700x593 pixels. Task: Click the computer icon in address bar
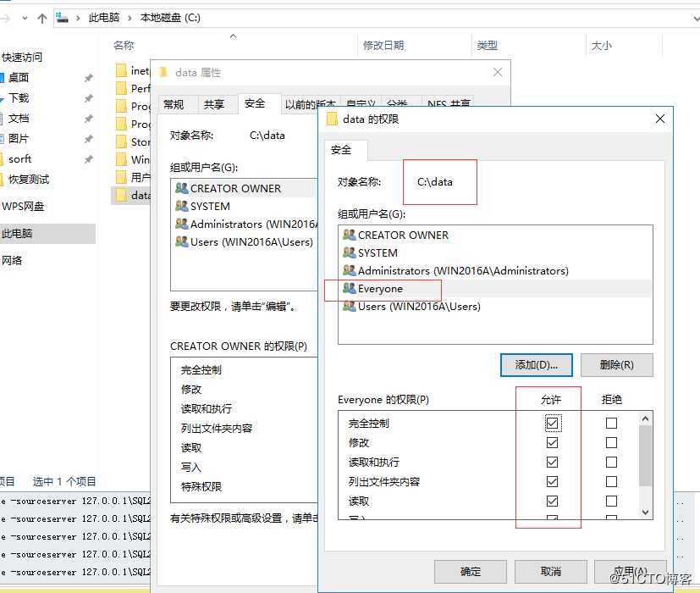62,18
